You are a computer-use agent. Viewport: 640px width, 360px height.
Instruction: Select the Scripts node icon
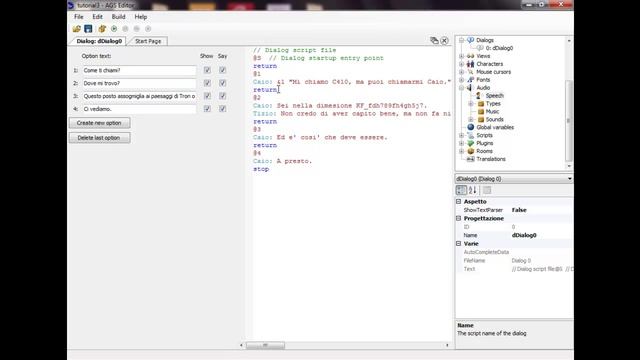[471, 135]
